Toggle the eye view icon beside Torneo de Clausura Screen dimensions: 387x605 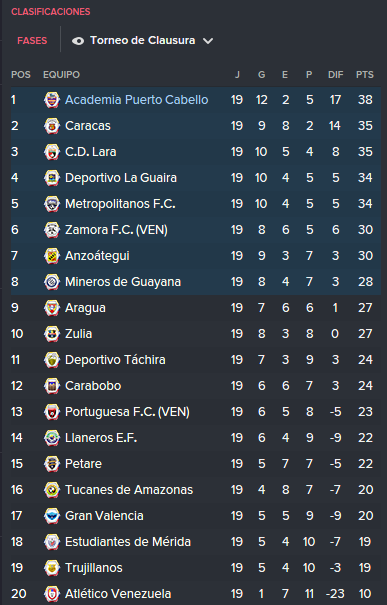tap(78, 41)
